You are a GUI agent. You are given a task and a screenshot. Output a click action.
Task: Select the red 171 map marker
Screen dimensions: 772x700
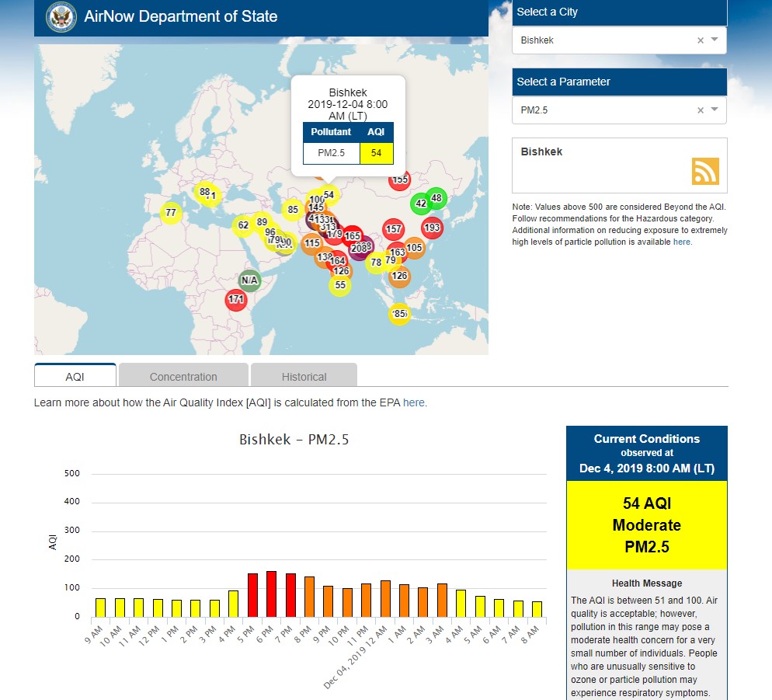tap(236, 299)
